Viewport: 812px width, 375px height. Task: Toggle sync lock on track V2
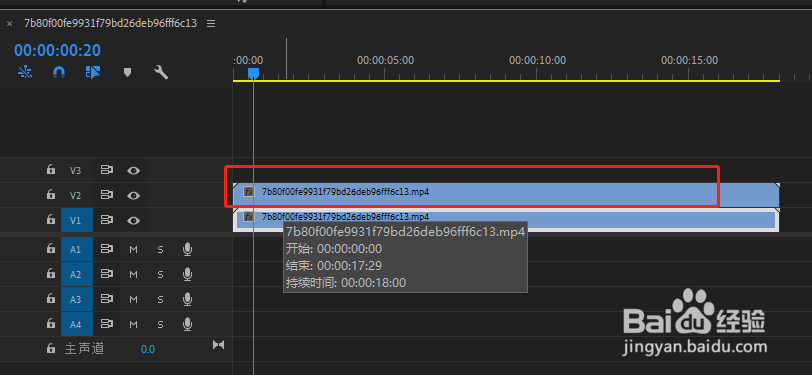[107, 195]
